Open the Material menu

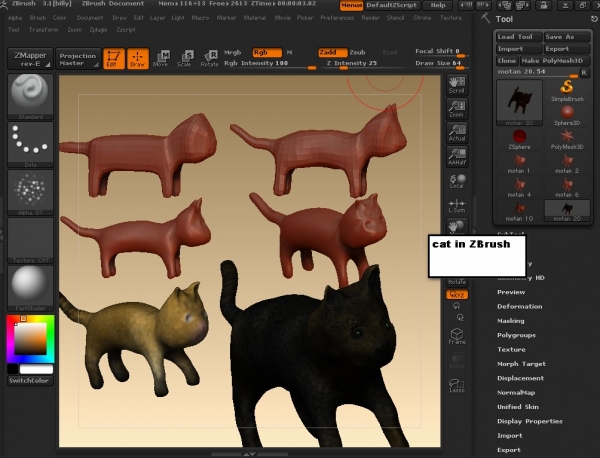pos(254,18)
